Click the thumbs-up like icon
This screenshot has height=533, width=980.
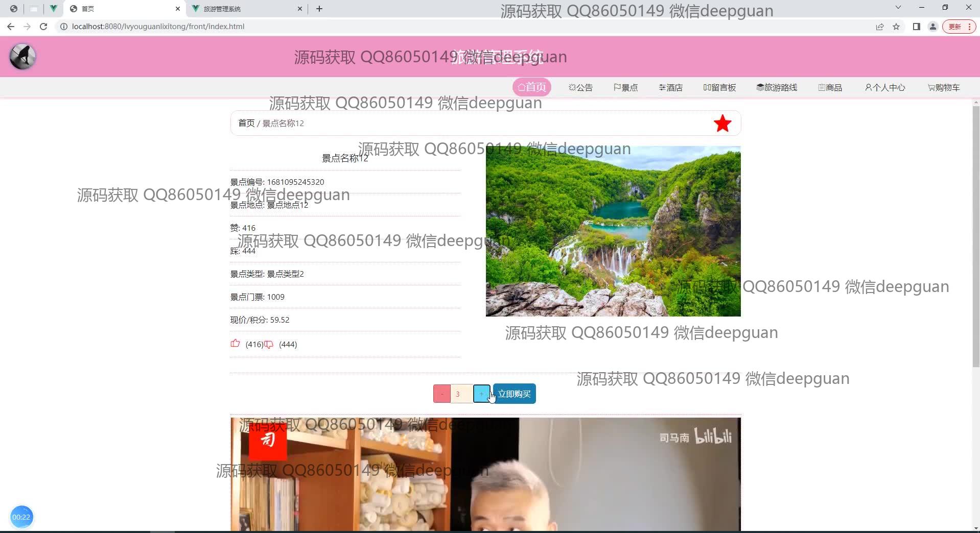point(235,344)
